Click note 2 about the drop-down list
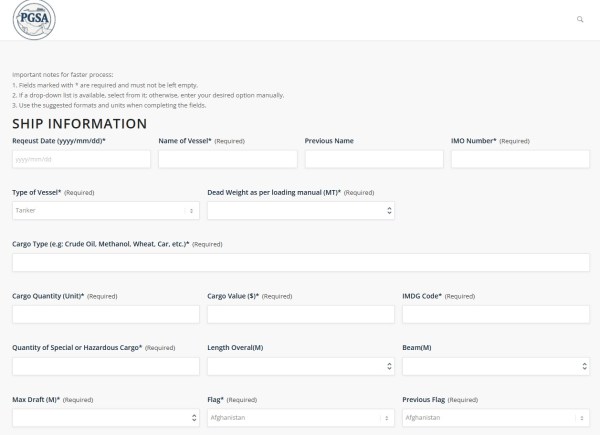Viewport: 600px width, 435px height. [x=148, y=95]
